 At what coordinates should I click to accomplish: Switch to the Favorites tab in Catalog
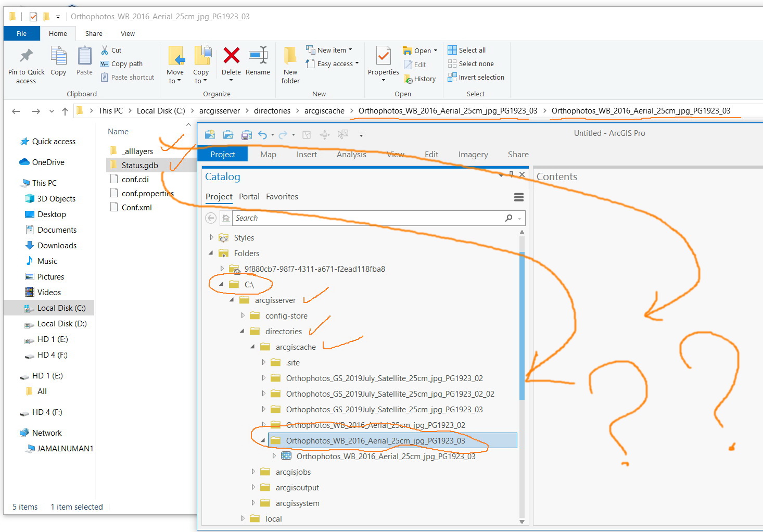(282, 197)
